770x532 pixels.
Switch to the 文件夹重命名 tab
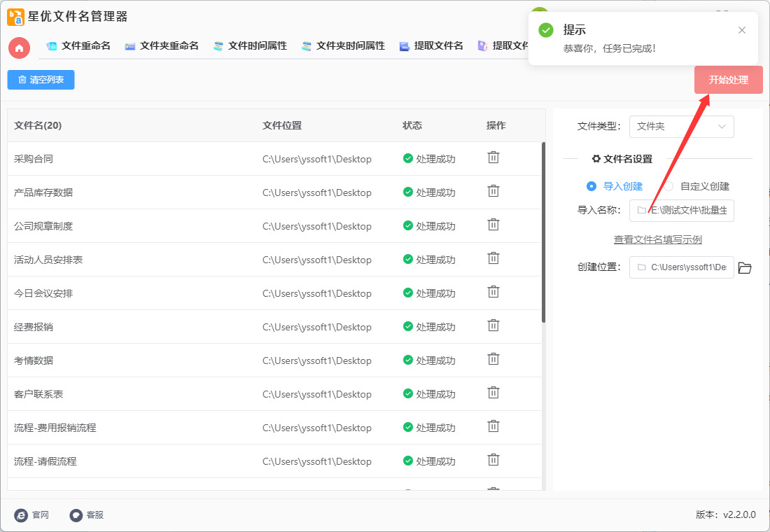pyautogui.click(x=162, y=46)
